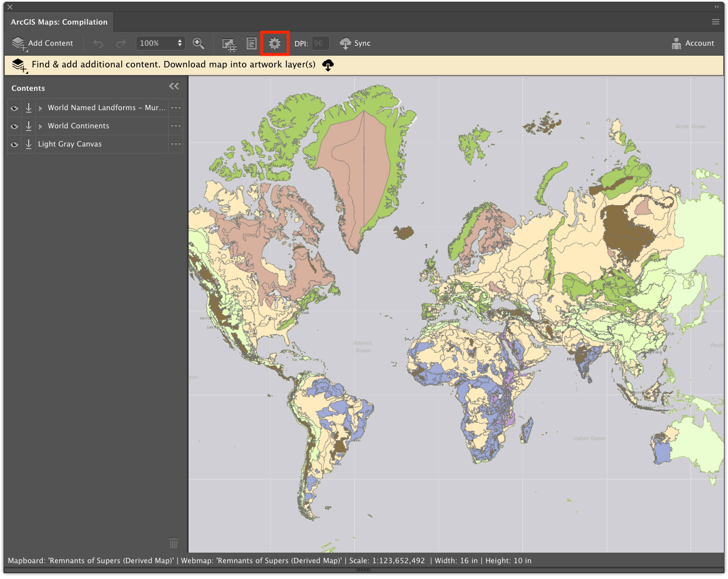Viewport: 728px width, 579px height.
Task: Toggle visibility of World Continents layer
Action: tap(15, 126)
